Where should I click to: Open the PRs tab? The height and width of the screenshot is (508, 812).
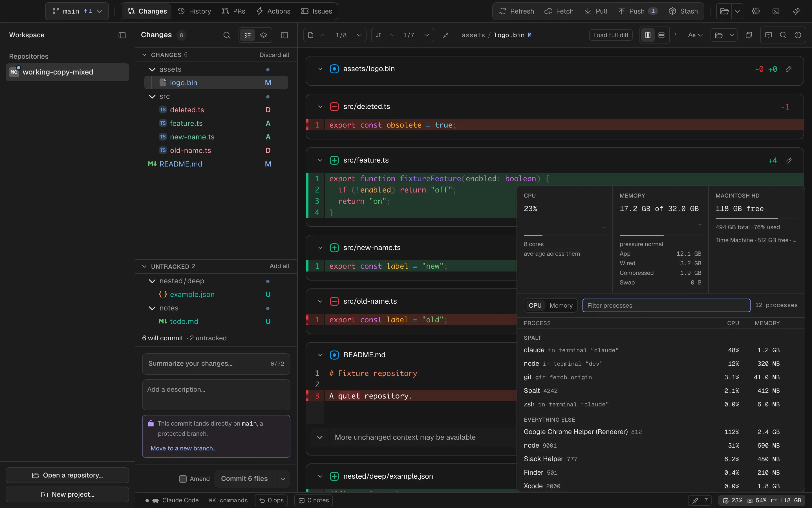(233, 11)
